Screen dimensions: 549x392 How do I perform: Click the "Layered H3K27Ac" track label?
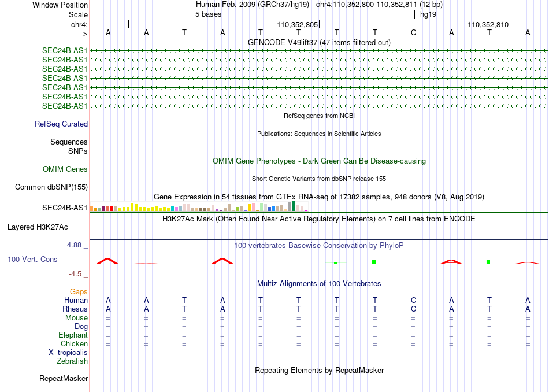click(x=38, y=227)
